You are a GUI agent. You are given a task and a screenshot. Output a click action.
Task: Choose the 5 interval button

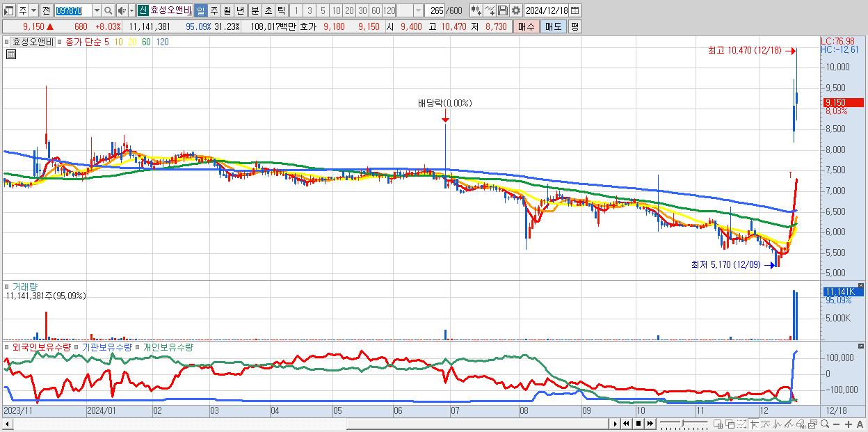coord(323,10)
